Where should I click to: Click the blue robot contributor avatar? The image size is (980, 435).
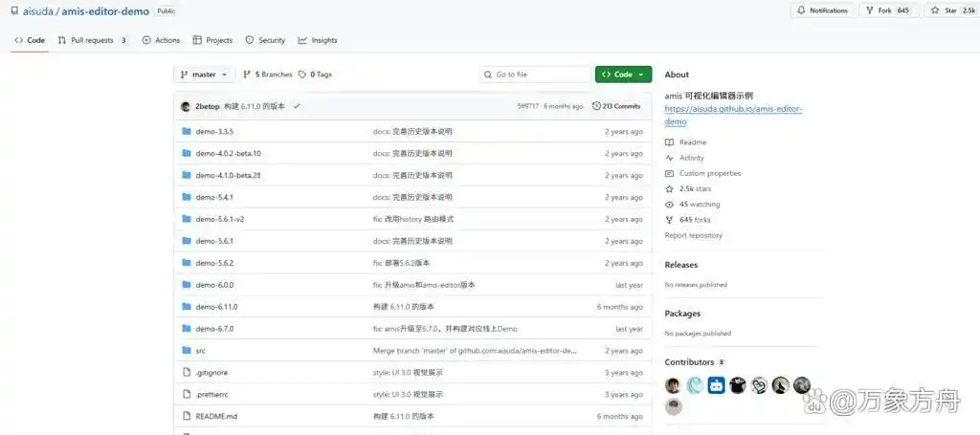pyautogui.click(x=716, y=385)
